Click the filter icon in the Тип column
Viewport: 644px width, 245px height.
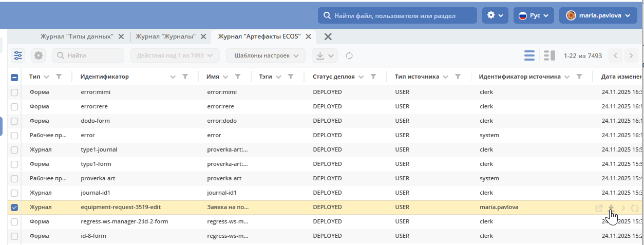pos(59,77)
